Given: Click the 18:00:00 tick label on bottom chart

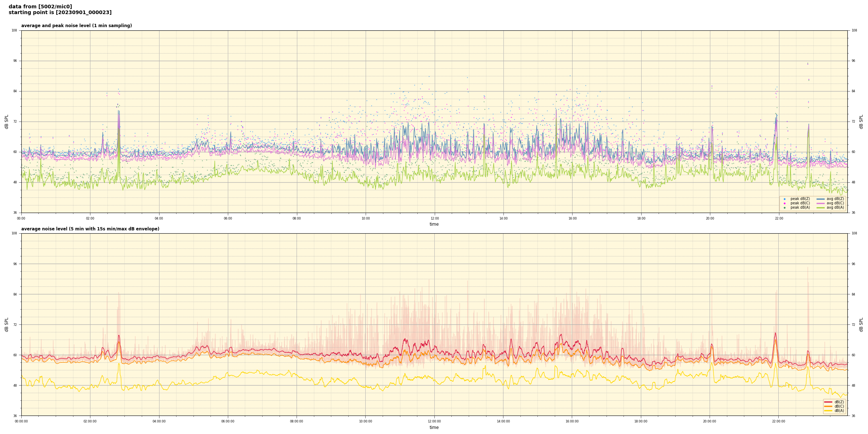Looking at the screenshot, I should [641, 421].
